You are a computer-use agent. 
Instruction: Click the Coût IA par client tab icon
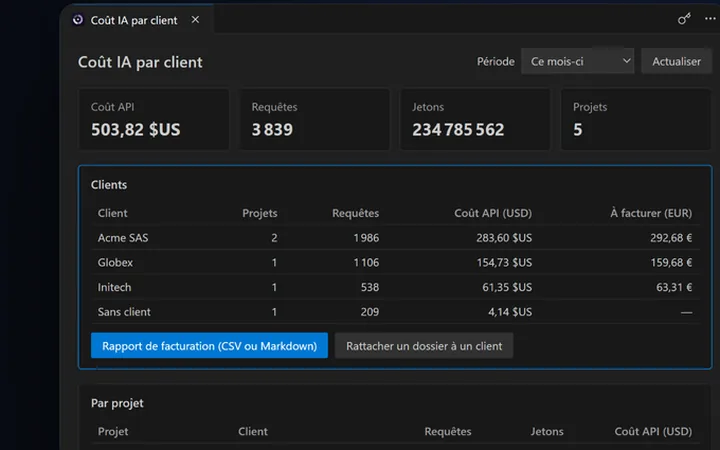pos(78,20)
